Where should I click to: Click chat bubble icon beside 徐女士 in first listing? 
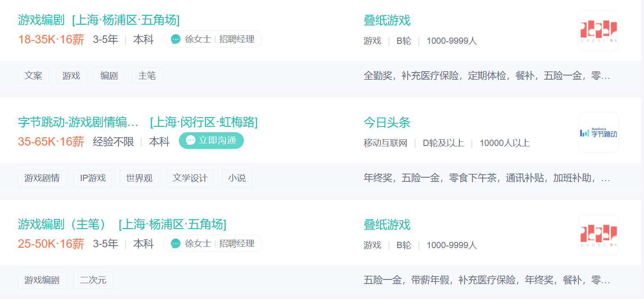[176, 40]
